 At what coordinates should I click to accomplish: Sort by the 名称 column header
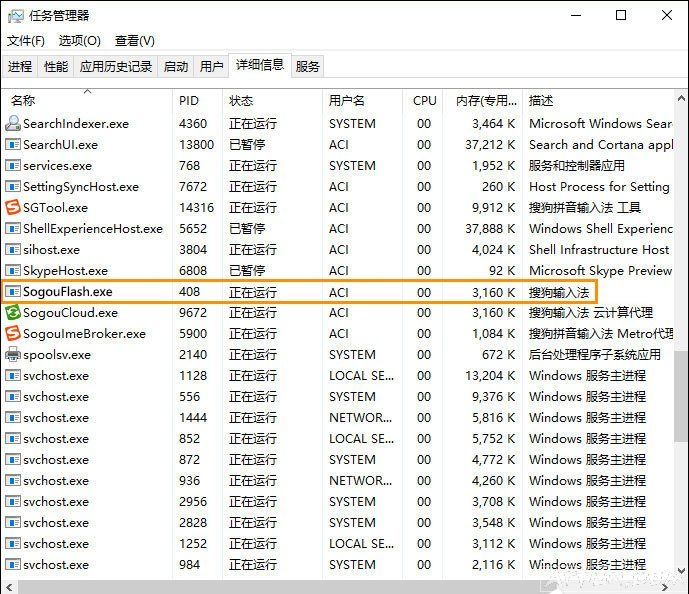click(23, 101)
